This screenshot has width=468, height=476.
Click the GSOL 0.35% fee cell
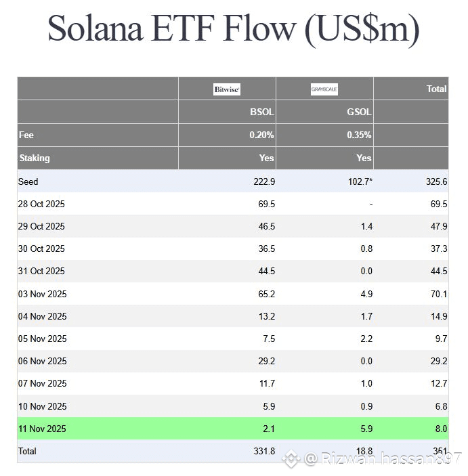click(x=359, y=135)
